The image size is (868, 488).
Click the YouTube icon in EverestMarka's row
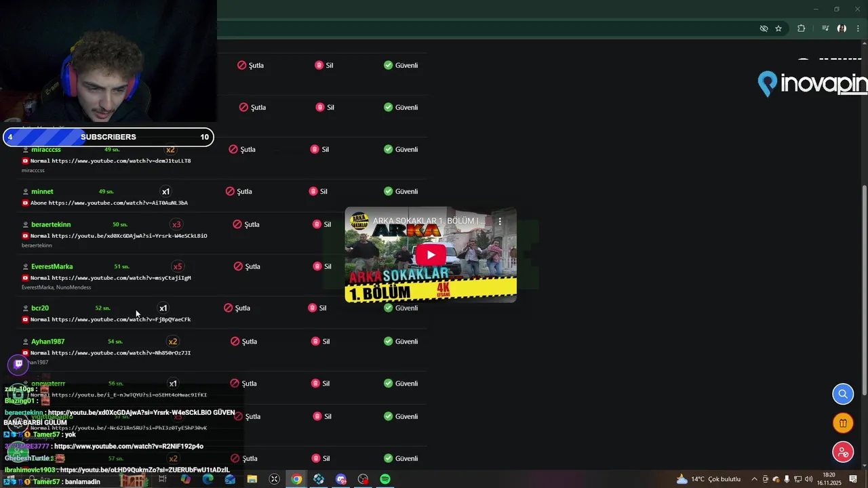pyautogui.click(x=25, y=278)
